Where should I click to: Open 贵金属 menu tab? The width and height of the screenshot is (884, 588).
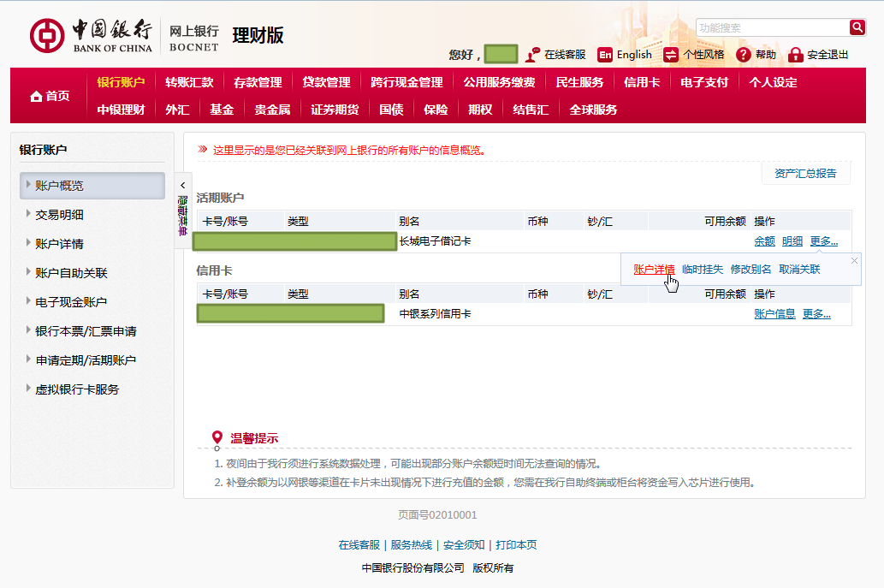272,110
